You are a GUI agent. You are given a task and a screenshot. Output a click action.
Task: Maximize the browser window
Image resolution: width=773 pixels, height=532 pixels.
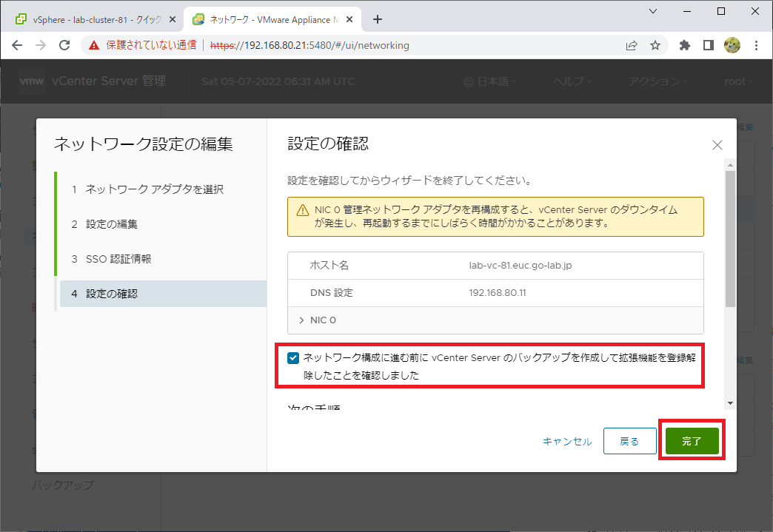[x=720, y=11]
